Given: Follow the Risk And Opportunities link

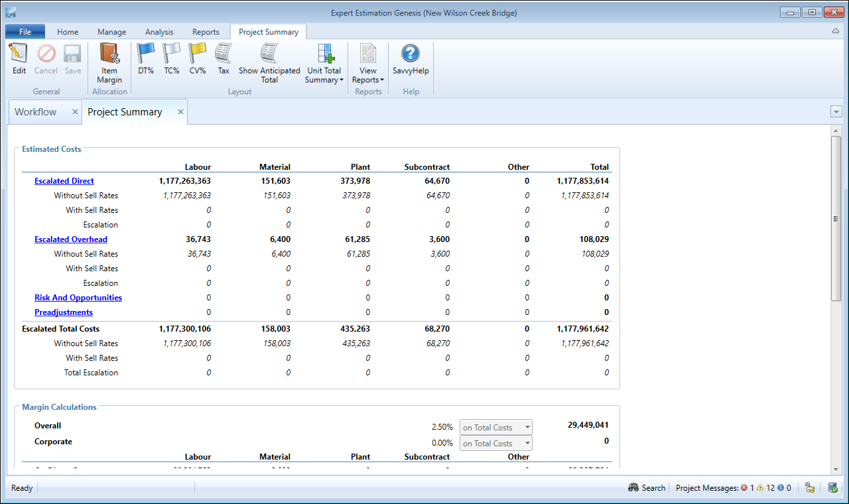Looking at the screenshot, I should (x=78, y=298).
